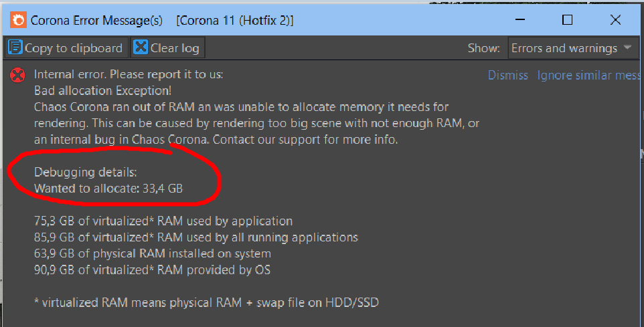Dismiss the internal error message
The height and width of the screenshot is (327, 644).
click(x=507, y=76)
